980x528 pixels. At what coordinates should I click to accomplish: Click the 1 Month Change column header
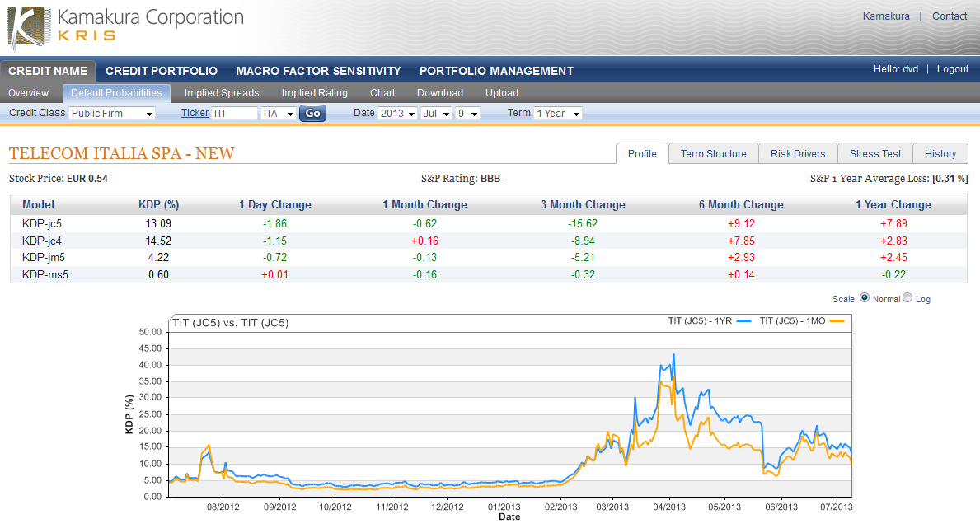(425, 205)
